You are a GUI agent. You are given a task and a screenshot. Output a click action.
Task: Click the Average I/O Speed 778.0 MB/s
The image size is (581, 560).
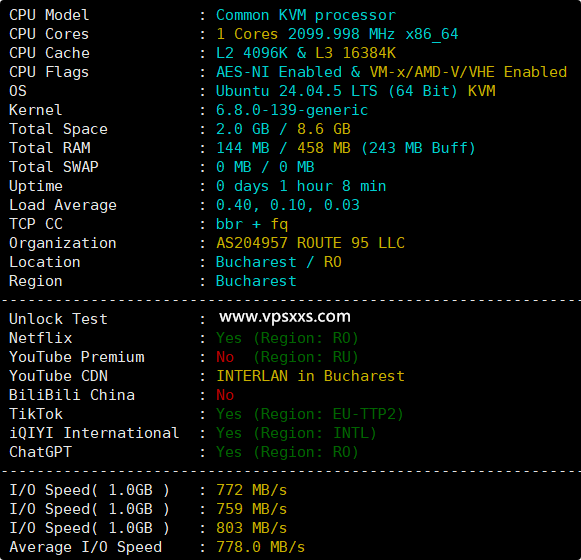(x=260, y=547)
